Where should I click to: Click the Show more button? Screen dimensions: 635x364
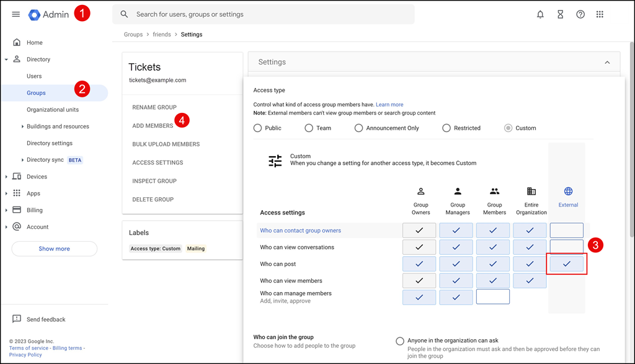[x=55, y=249]
